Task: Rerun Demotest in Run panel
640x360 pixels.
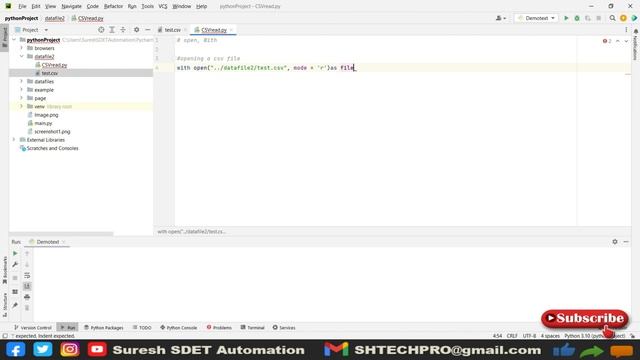Action: tap(15, 253)
